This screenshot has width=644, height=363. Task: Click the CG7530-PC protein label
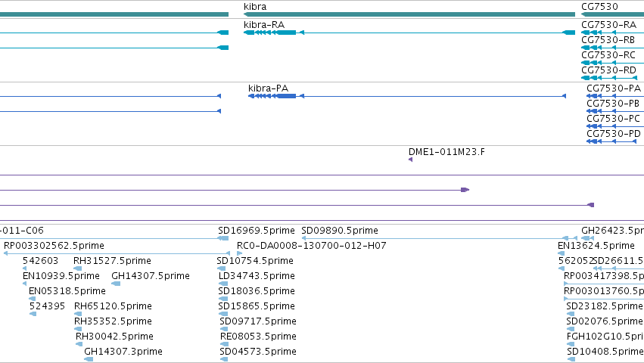pos(613,119)
